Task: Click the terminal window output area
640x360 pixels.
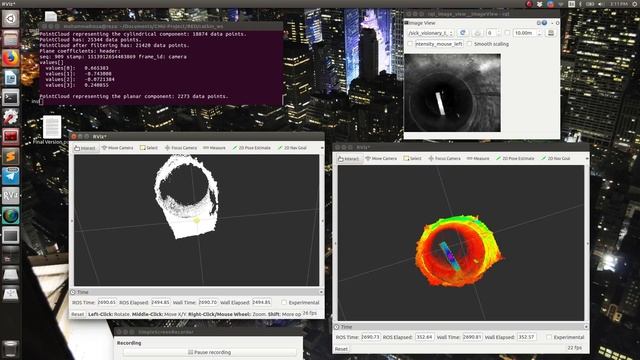Action: pyautogui.click(x=161, y=67)
